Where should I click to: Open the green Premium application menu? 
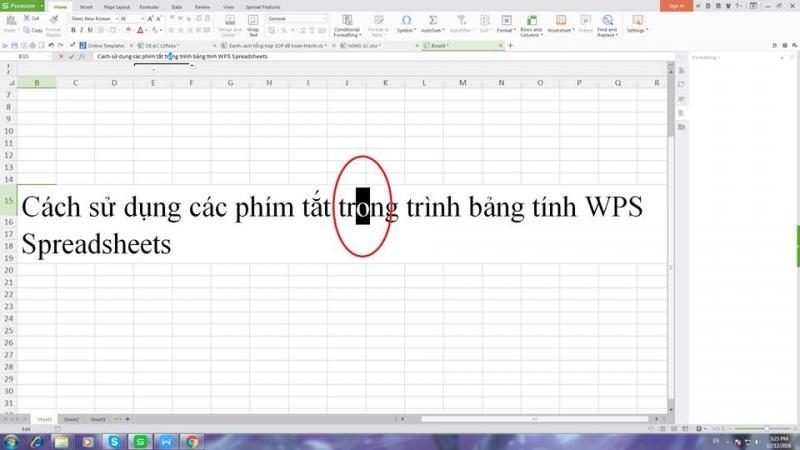[x=22, y=6]
